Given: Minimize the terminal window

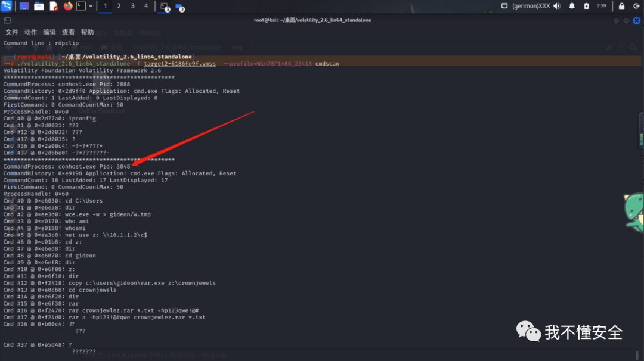Looking at the screenshot, I should 615,20.
